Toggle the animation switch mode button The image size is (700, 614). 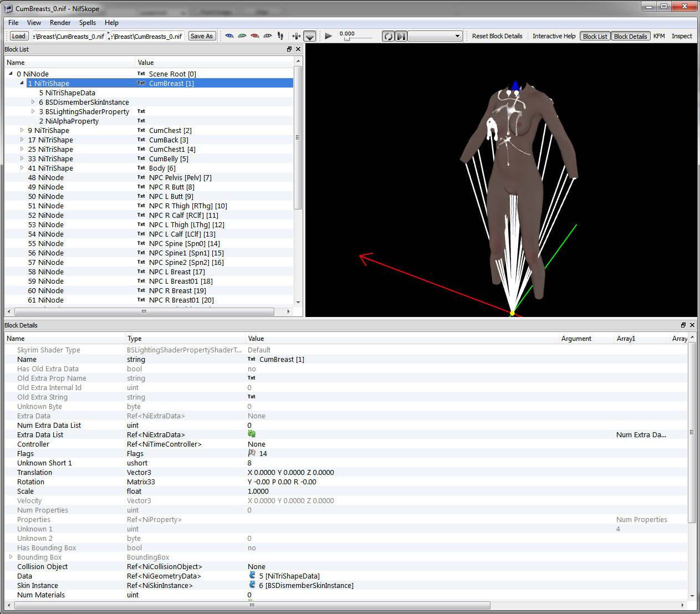point(401,37)
